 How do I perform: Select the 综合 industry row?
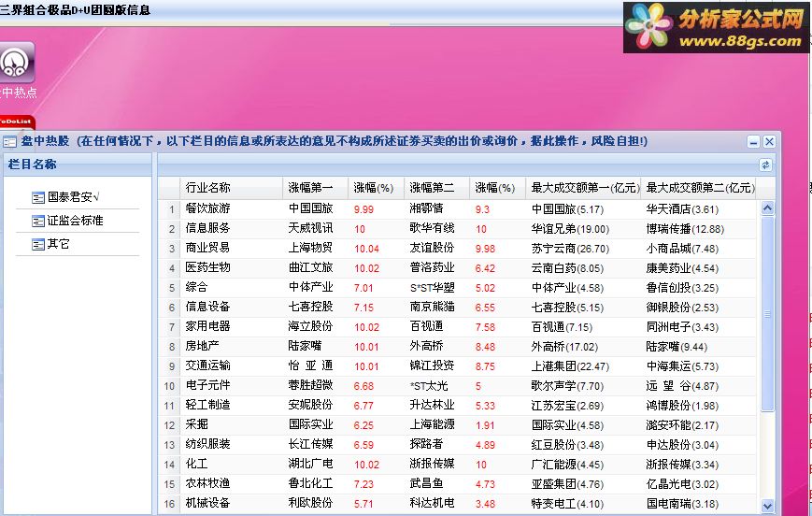(x=457, y=288)
